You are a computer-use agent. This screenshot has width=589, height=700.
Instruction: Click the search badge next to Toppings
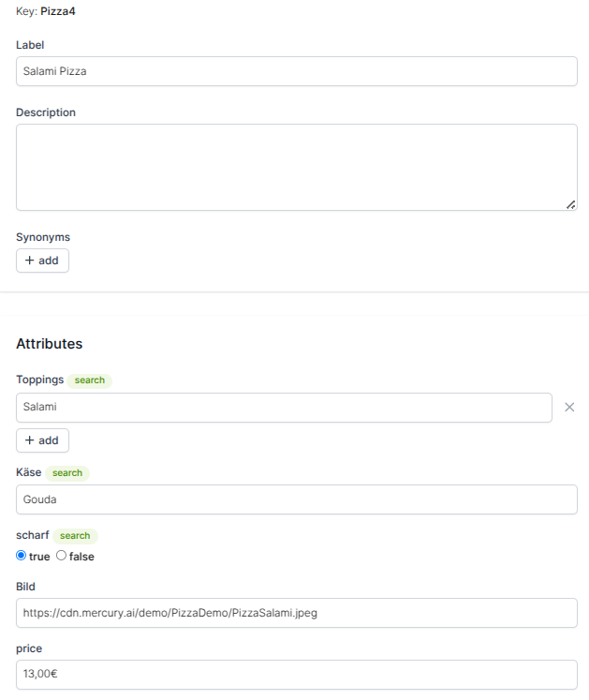[x=90, y=380]
